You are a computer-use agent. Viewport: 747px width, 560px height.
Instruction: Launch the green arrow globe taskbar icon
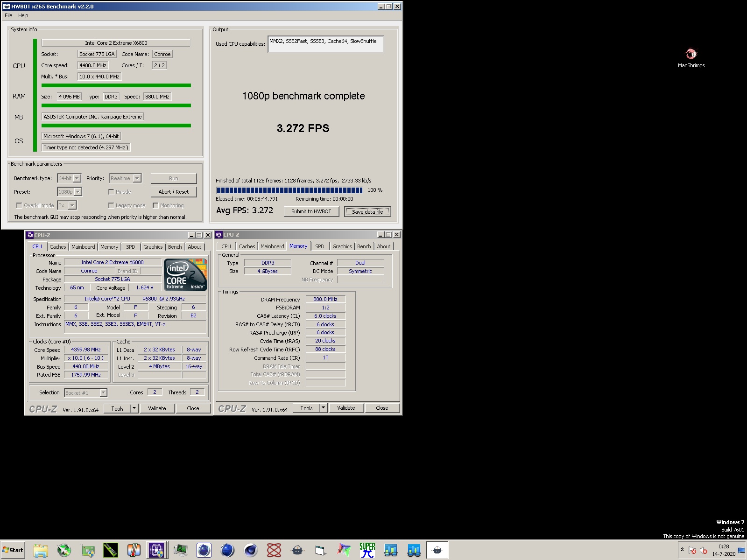click(x=64, y=550)
